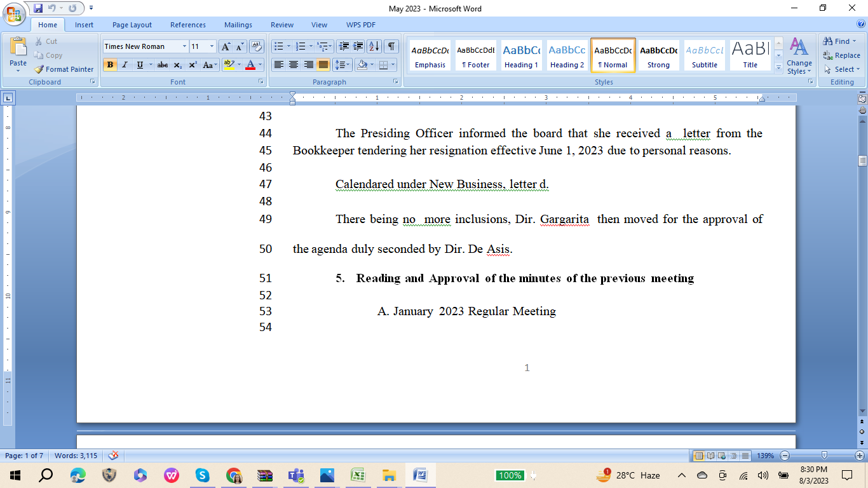Open Customize Quick Access Toolbar dropdown
Screen dimensions: 868x488
tap(91, 8)
